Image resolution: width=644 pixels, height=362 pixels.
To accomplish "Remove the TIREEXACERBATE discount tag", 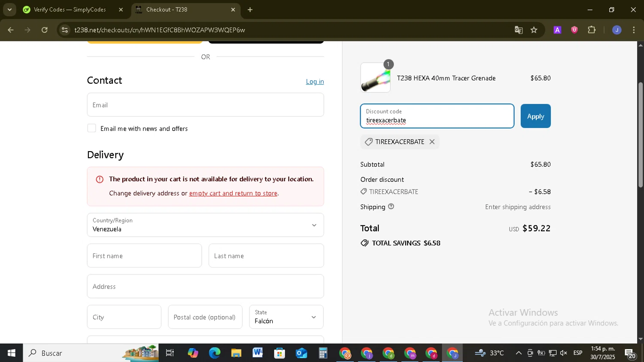I will click(432, 142).
